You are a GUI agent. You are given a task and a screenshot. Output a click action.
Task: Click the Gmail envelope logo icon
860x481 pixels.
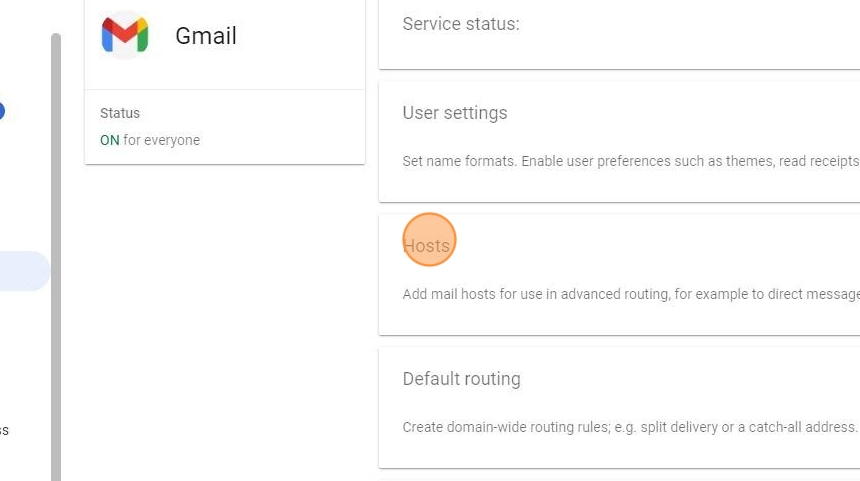[125, 35]
